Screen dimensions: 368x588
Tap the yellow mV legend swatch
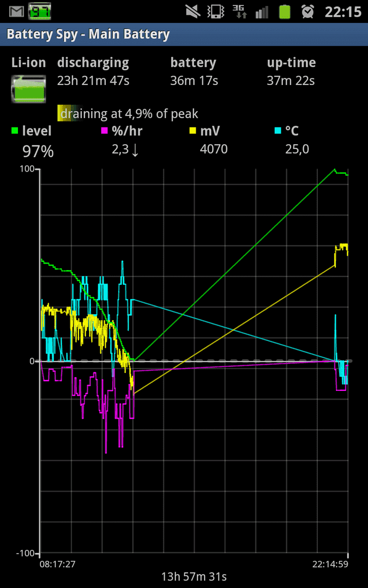tap(192, 131)
